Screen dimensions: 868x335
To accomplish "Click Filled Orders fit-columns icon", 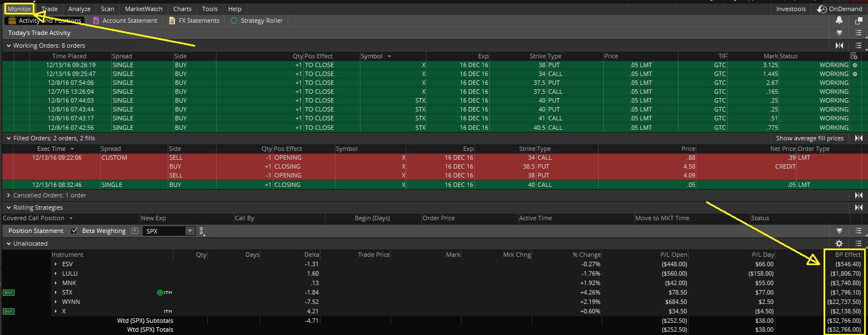I will pos(859,138).
